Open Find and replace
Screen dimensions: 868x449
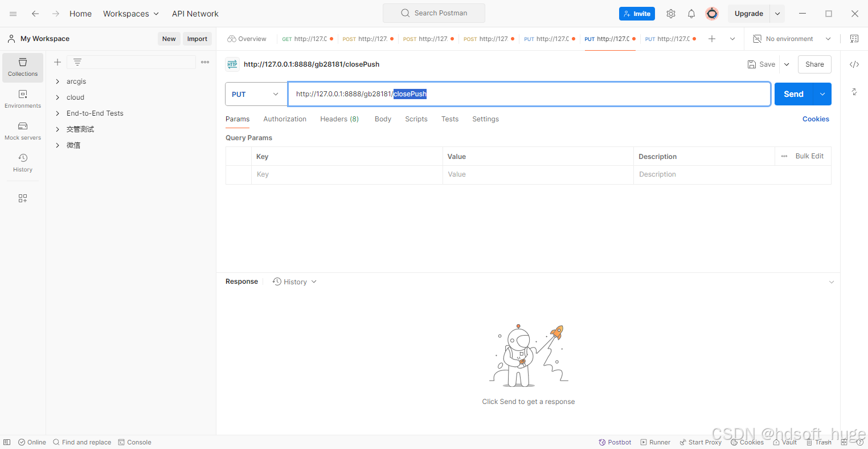coord(82,442)
